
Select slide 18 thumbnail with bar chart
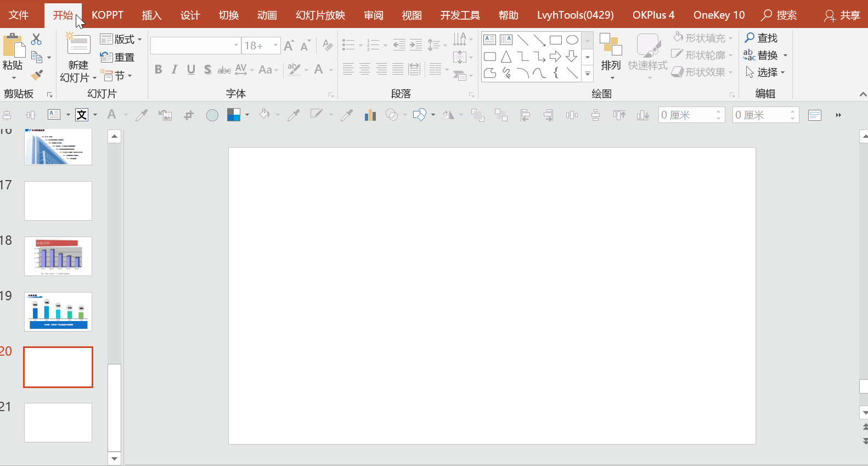pyautogui.click(x=58, y=256)
